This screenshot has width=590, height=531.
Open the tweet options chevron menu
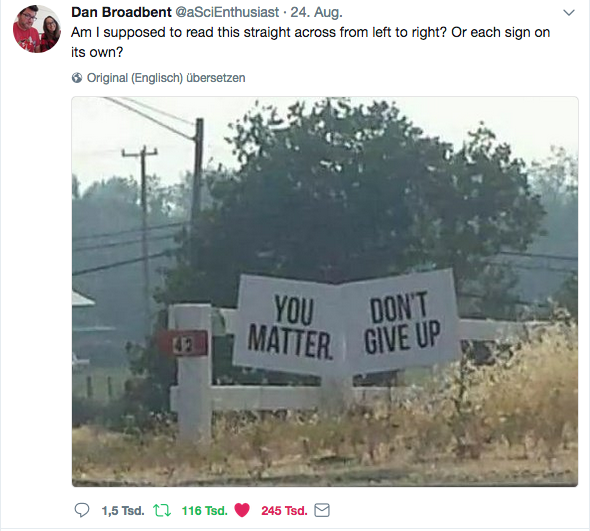click(569, 13)
